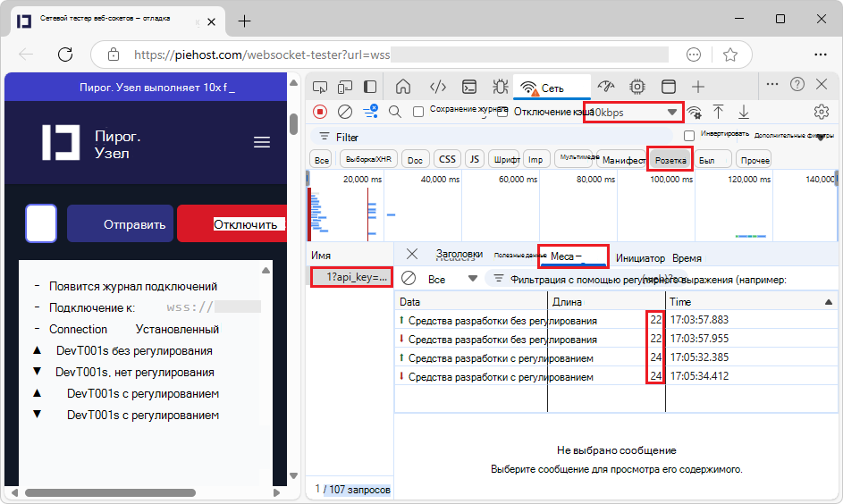This screenshot has height=504, width=843.
Task: Open browser settings and more menu
Action: tap(821, 55)
